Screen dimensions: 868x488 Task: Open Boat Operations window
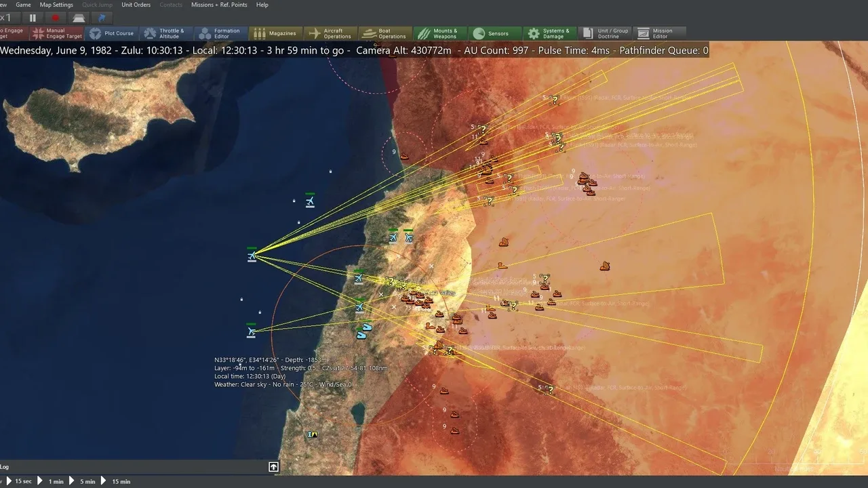(385, 33)
